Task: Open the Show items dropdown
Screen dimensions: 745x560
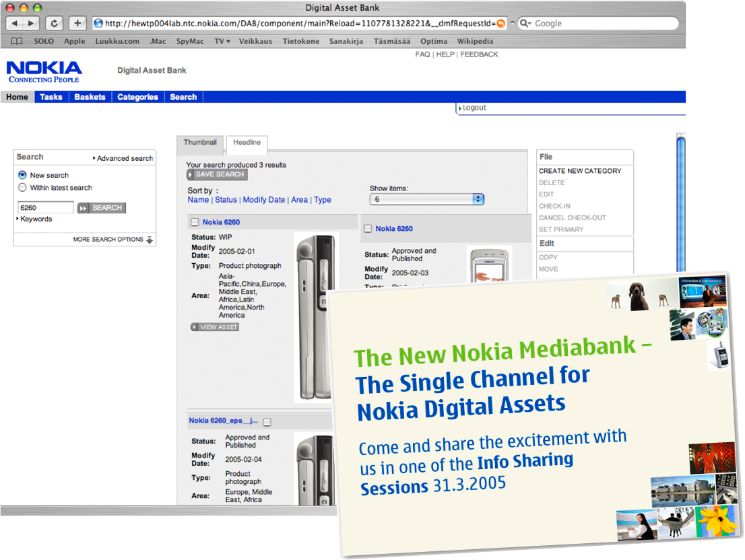Action: 426,199
